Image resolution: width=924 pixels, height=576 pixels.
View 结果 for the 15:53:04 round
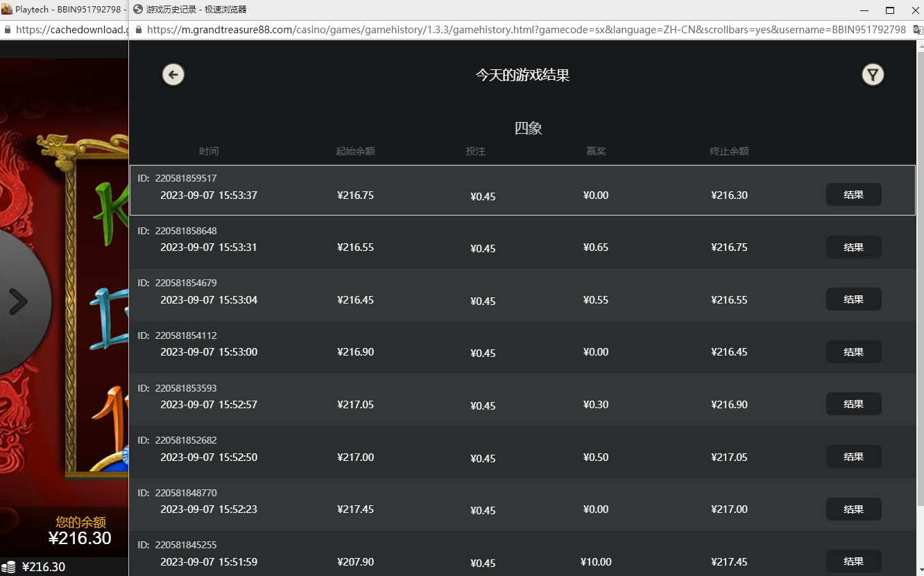coord(853,299)
